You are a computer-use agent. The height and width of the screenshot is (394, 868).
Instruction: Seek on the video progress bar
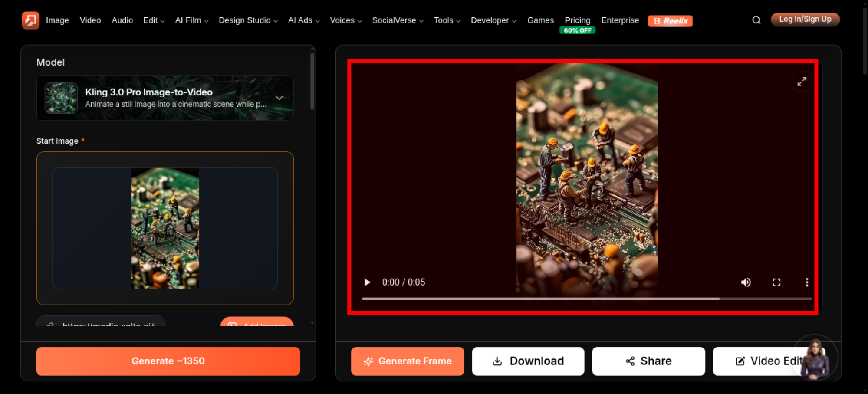coord(587,299)
